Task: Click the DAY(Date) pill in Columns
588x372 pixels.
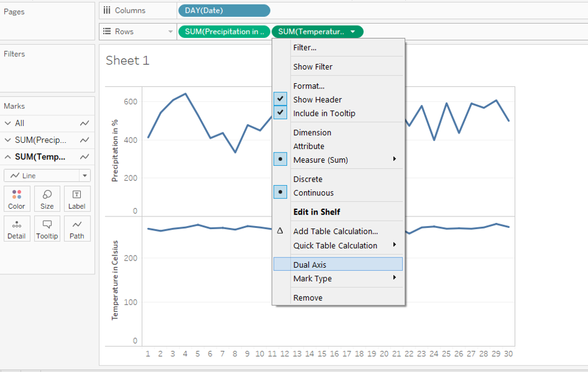Action: pos(224,10)
